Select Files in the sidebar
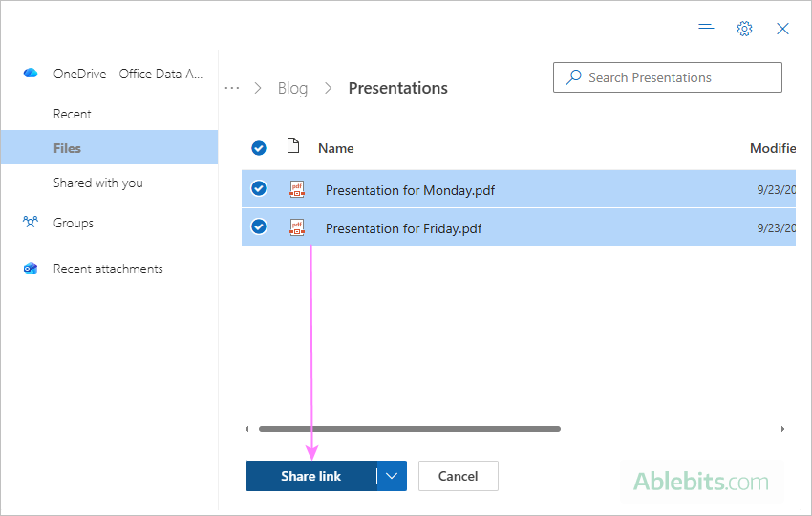The image size is (812, 516). click(109, 148)
